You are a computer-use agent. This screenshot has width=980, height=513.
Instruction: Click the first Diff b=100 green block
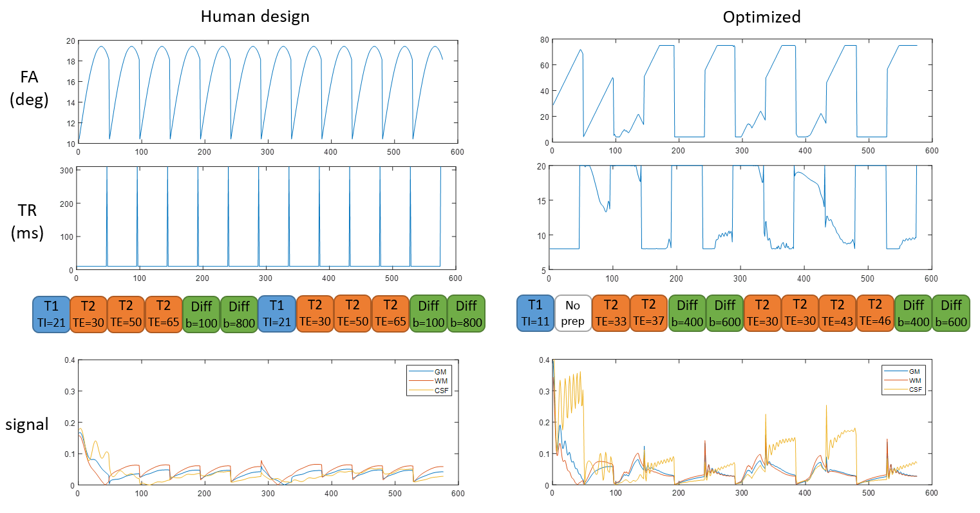202,314
